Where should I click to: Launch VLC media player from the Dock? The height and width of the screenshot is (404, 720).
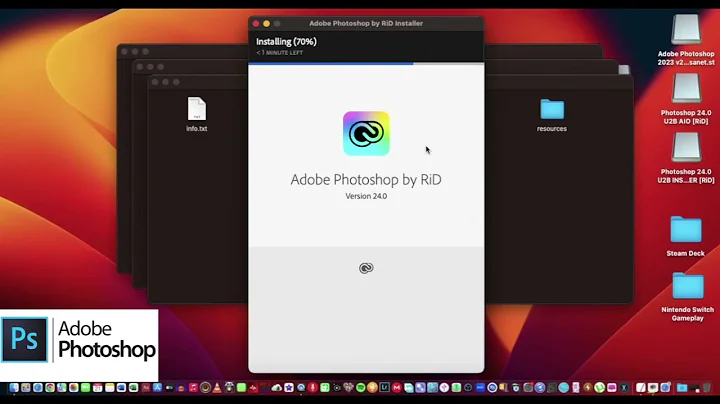click(x=217, y=388)
